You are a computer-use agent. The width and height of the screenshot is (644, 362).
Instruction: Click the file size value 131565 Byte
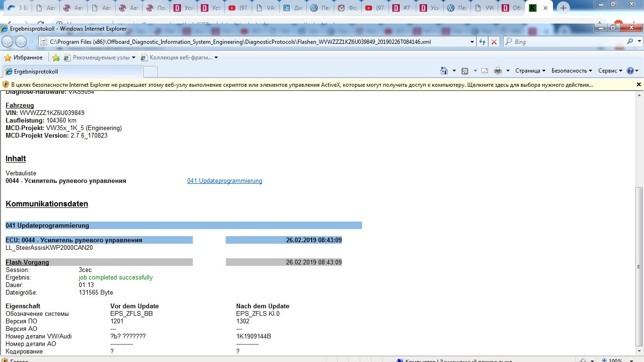(x=96, y=292)
